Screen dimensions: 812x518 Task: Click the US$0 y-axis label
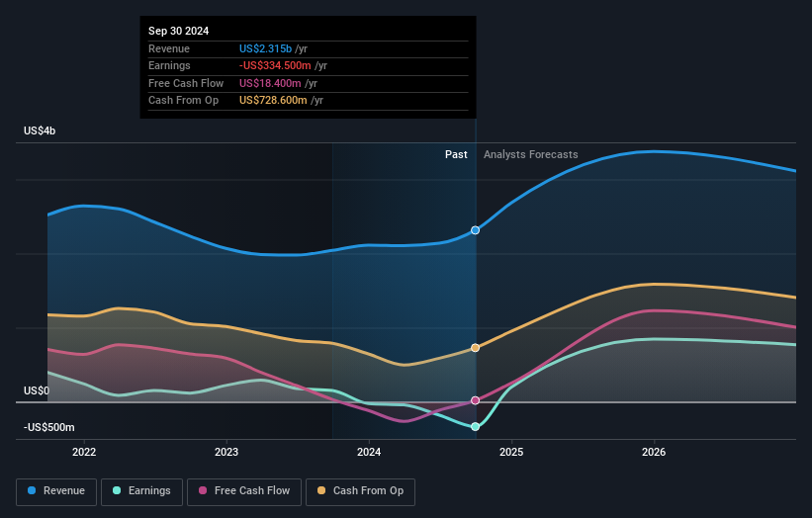click(x=37, y=390)
